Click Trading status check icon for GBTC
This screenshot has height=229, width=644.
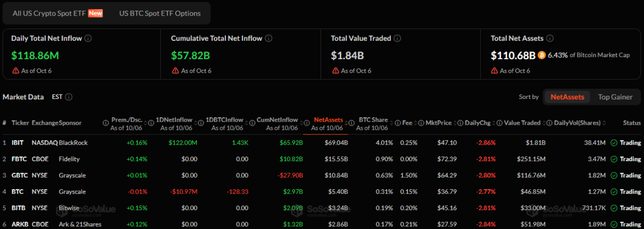point(614,175)
